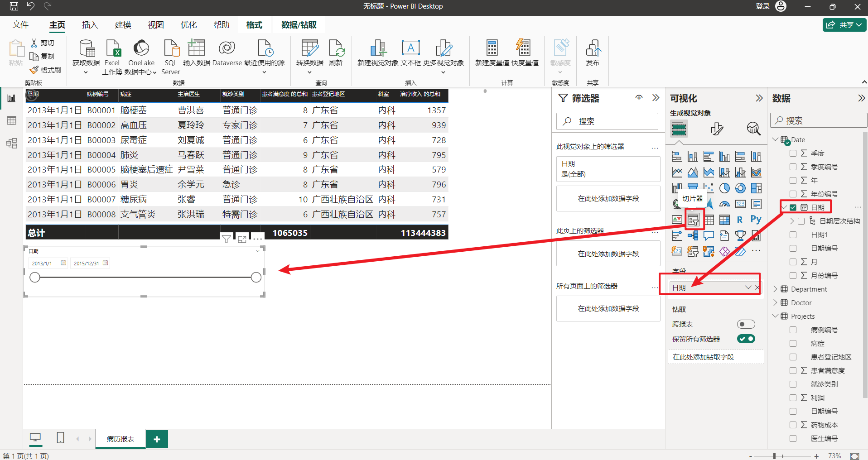Check the 月 field checkbox
Screen dimensions: 868x460
[x=793, y=262]
